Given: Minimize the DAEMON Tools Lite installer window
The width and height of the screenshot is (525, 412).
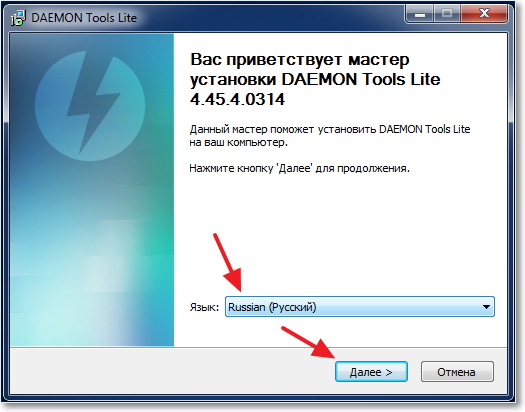Looking at the screenshot, I should click(x=420, y=14).
